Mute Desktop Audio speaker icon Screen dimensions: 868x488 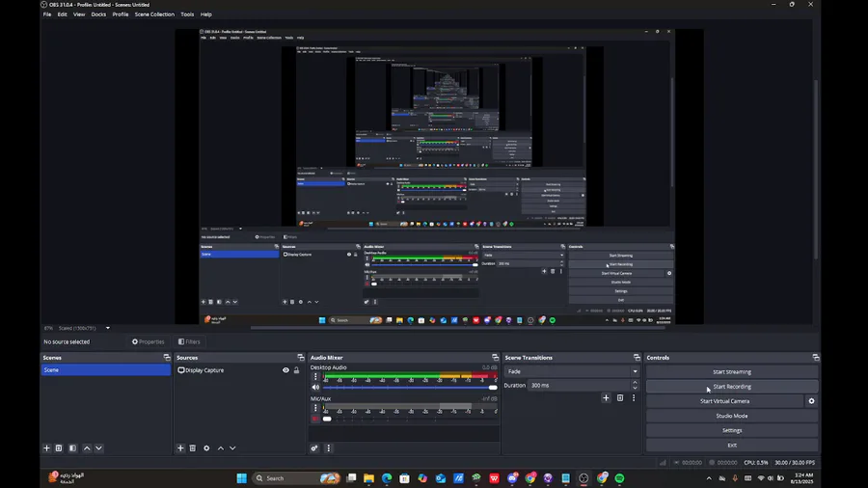coord(315,388)
